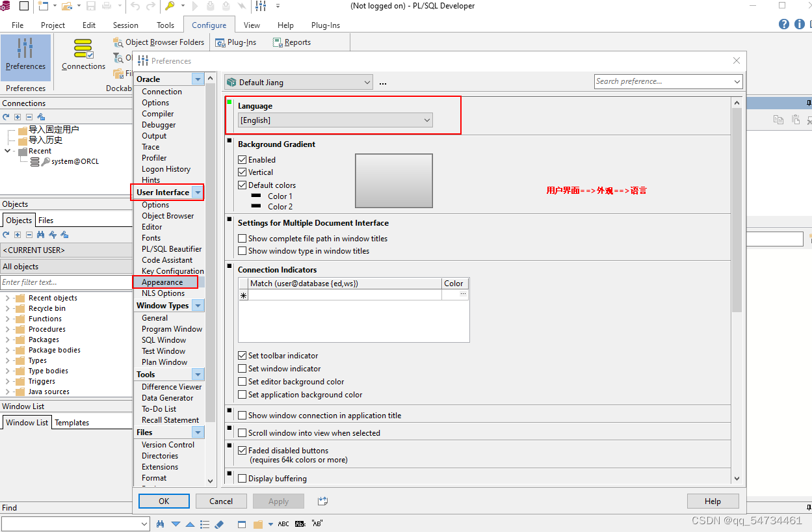Viewport: 812px width, 532px height.
Task: Click the Log on key icon
Action: point(170,6)
